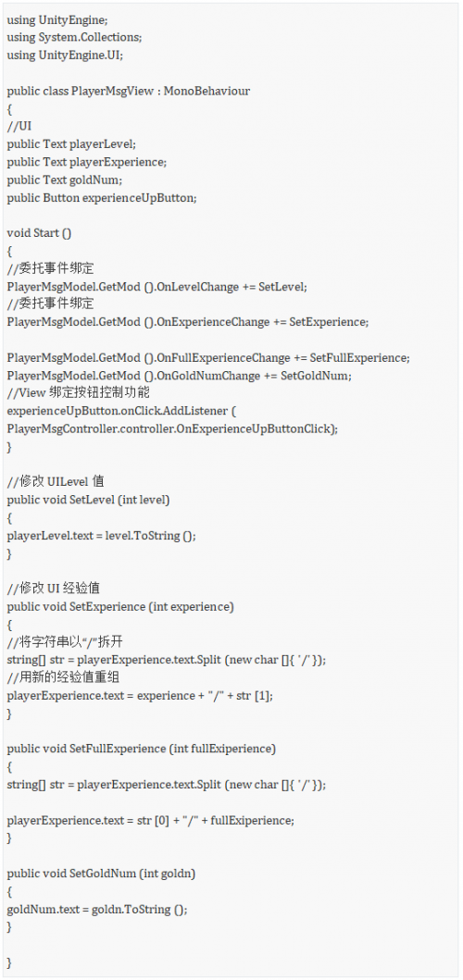Click the OnFullExperienceChange binding line
463x980 pixels.
(208, 358)
